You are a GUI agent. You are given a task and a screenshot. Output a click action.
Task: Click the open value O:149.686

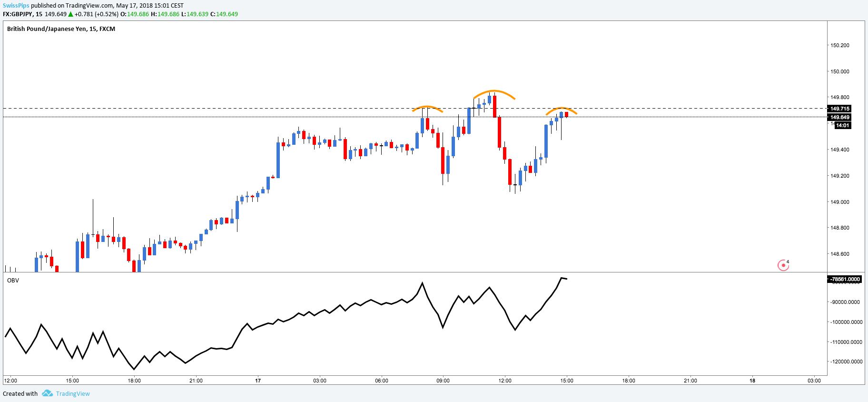click(135, 14)
